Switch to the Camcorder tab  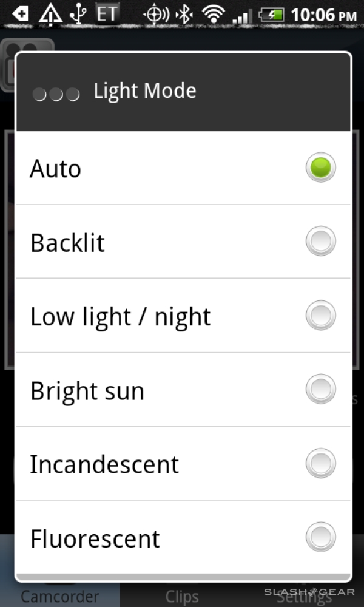pos(59,595)
